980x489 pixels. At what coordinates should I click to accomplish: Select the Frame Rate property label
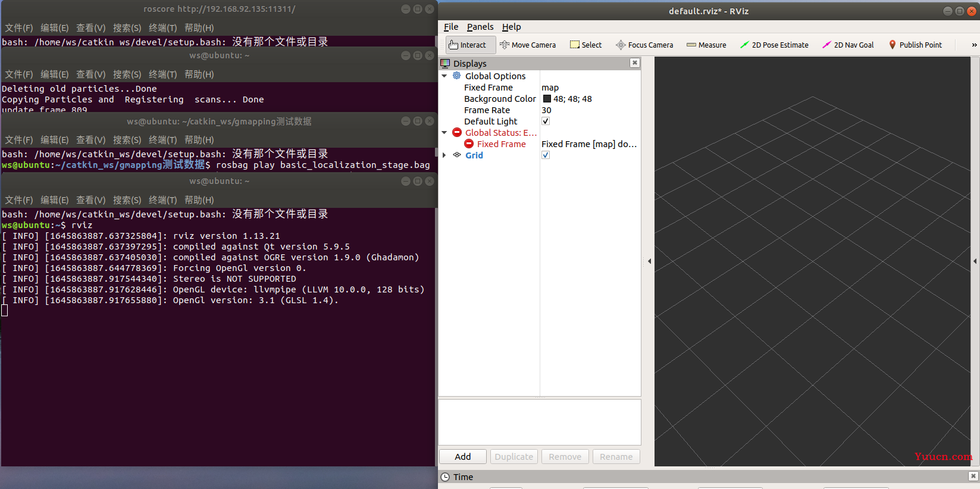tap(487, 110)
